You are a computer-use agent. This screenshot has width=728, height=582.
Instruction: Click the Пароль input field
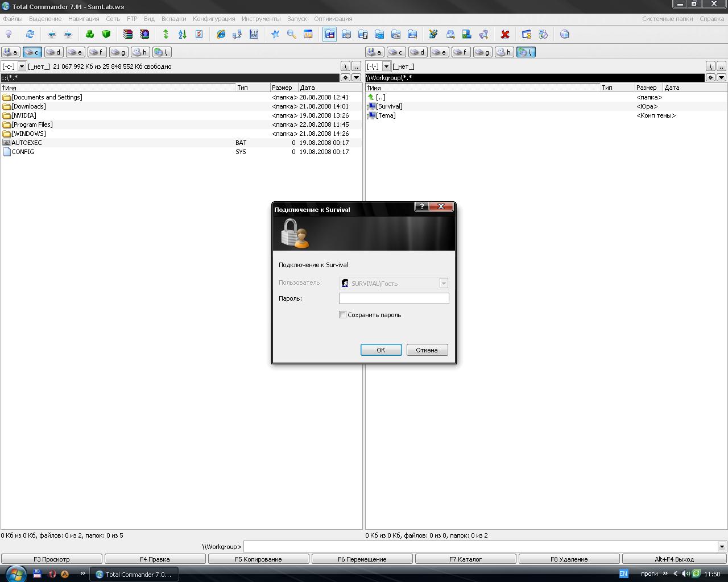(x=394, y=298)
